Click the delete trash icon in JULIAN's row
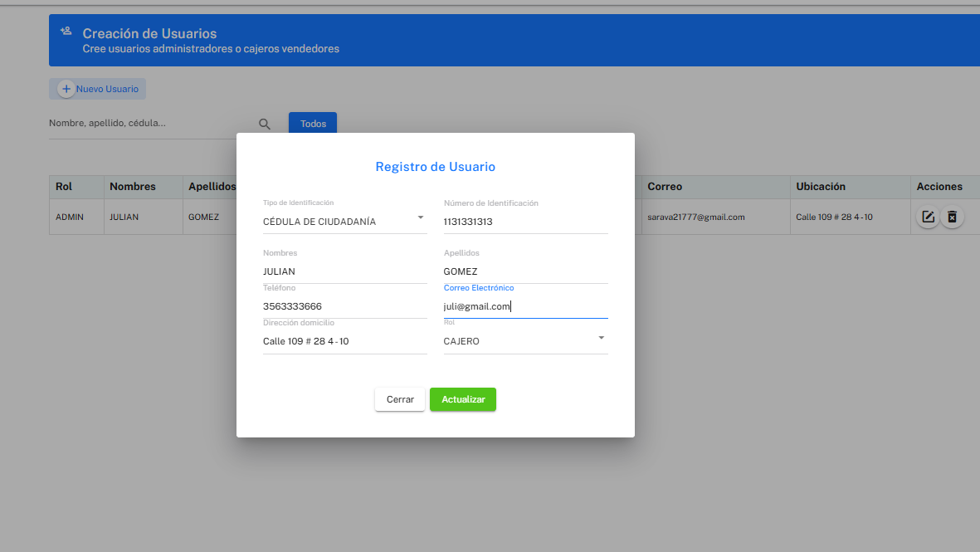The width and height of the screenshot is (980, 552). click(952, 217)
